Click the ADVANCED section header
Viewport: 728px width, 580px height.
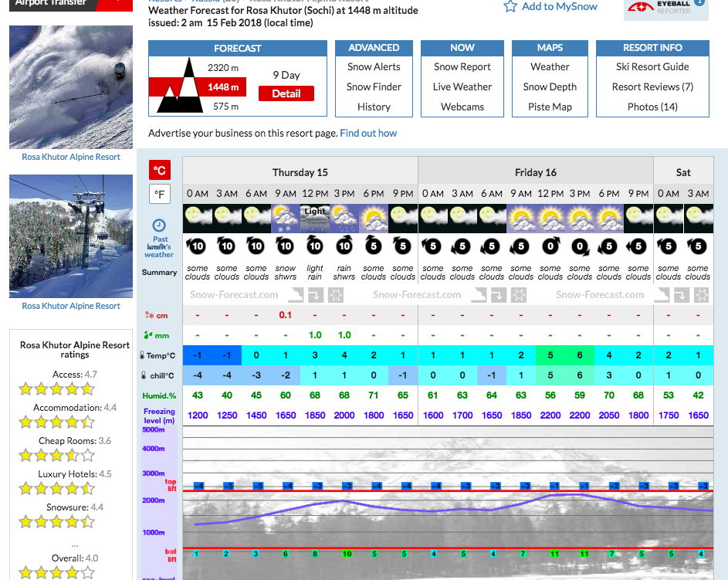(x=374, y=48)
